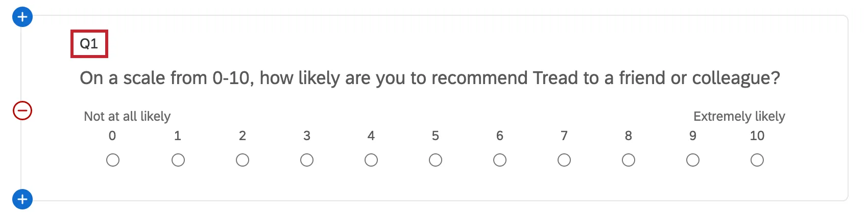Select the radio button under 4
The height and width of the screenshot is (214, 868).
click(x=371, y=160)
